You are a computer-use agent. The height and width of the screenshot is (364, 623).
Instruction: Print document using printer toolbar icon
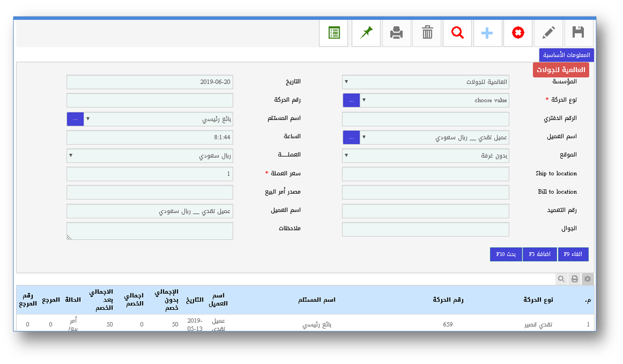point(396,33)
